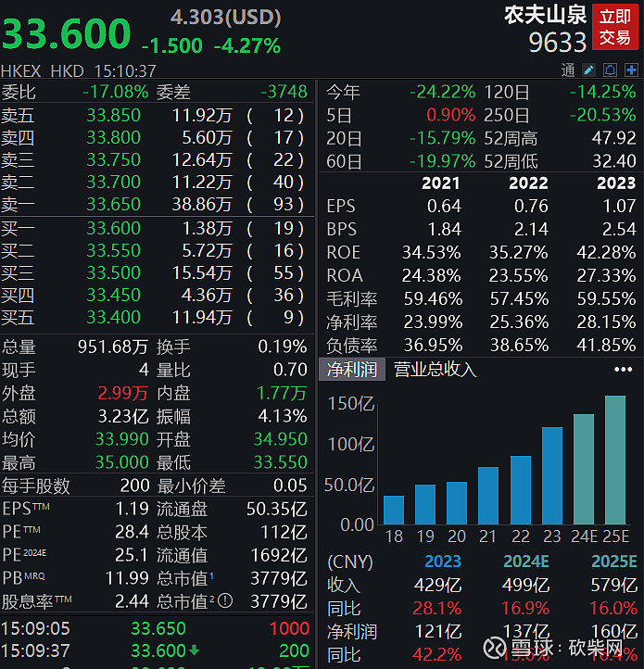The height and width of the screenshot is (669, 644).
Task: Click the plus add-to-watchlist icon
Action: click(x=631, y=70)
